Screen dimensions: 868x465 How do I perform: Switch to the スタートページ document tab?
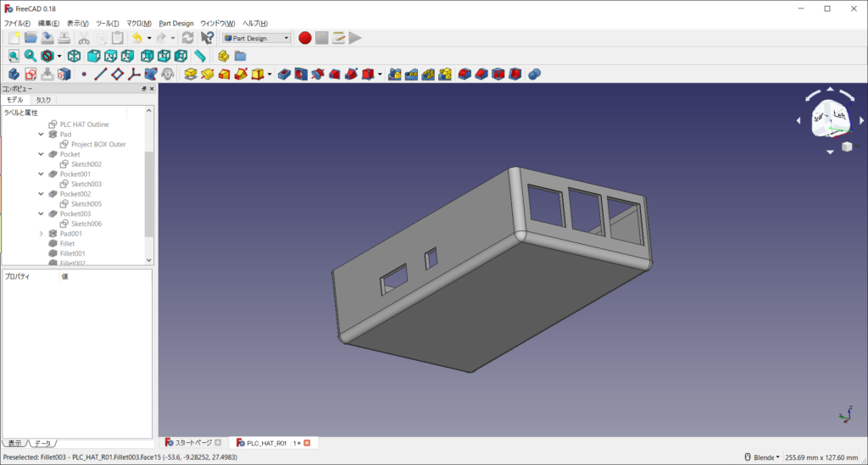pos(192,443)
